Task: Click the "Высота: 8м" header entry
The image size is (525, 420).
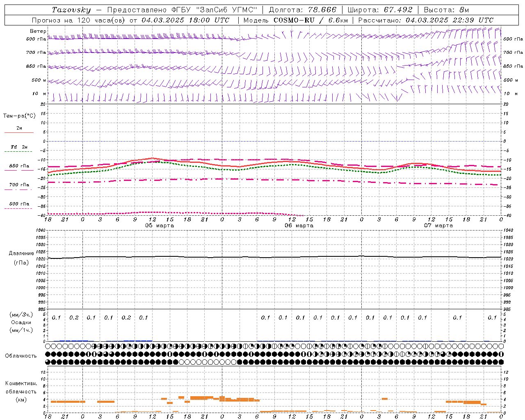Action: (x=446, y=10)
